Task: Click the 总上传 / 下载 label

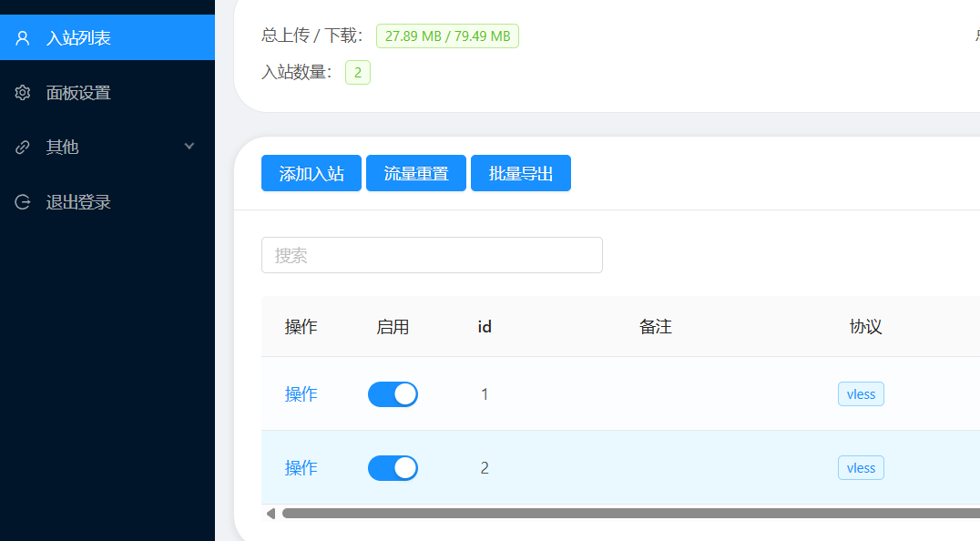Action: 311,36
